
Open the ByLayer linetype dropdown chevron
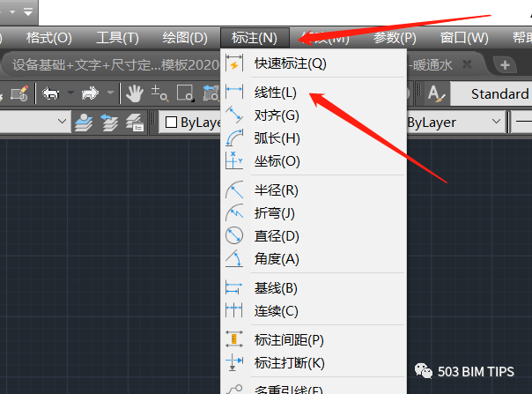[496, 122]
